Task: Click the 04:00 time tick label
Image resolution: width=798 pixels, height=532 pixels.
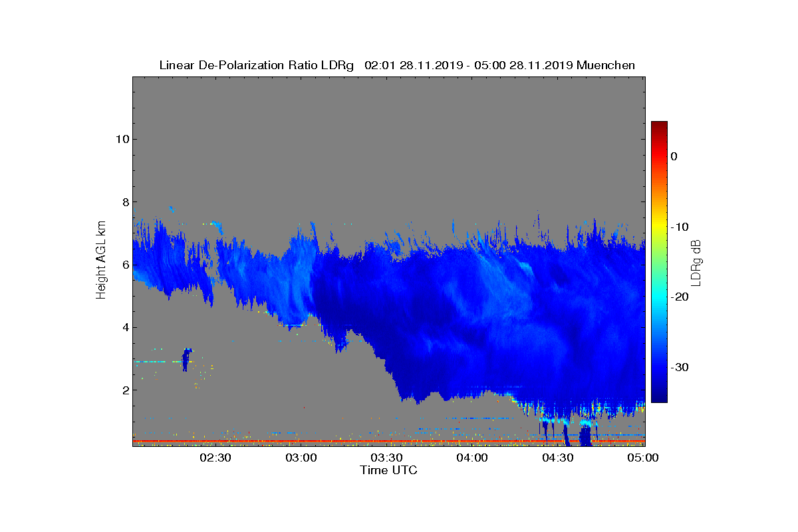Action: 473,458
